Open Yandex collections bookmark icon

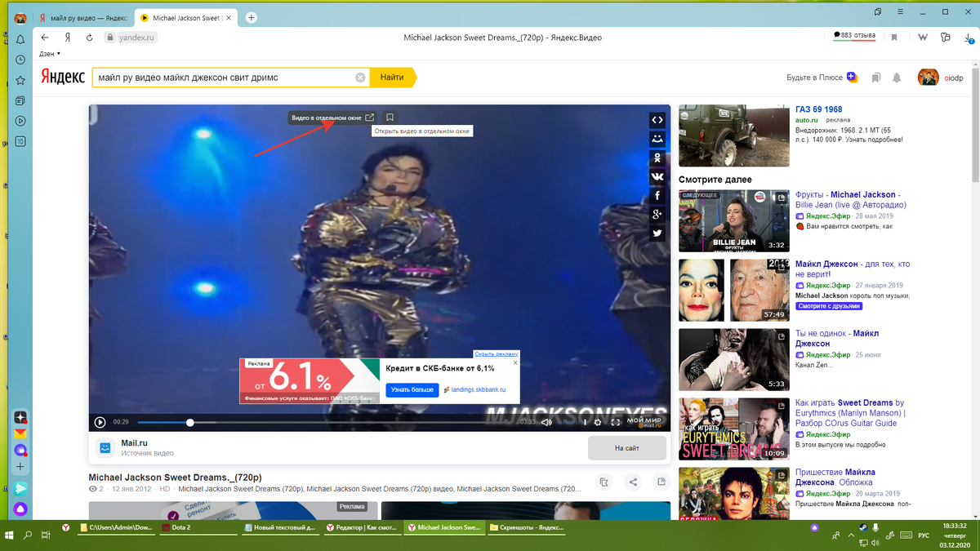tap(875, 78)
